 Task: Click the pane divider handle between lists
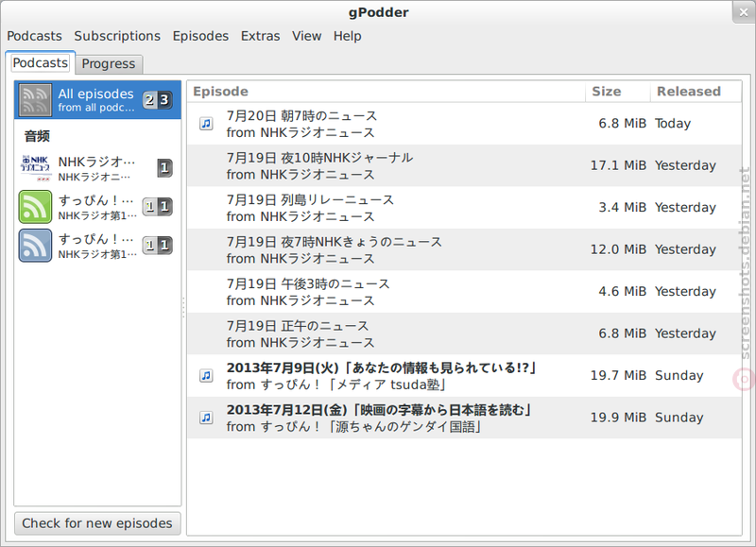click(183, 307)
